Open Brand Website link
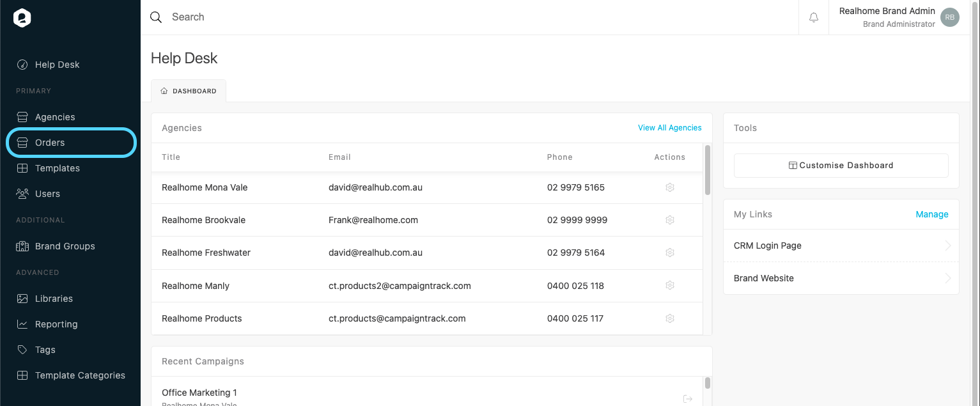Screen dimensions: 980x406 [841, 278]
